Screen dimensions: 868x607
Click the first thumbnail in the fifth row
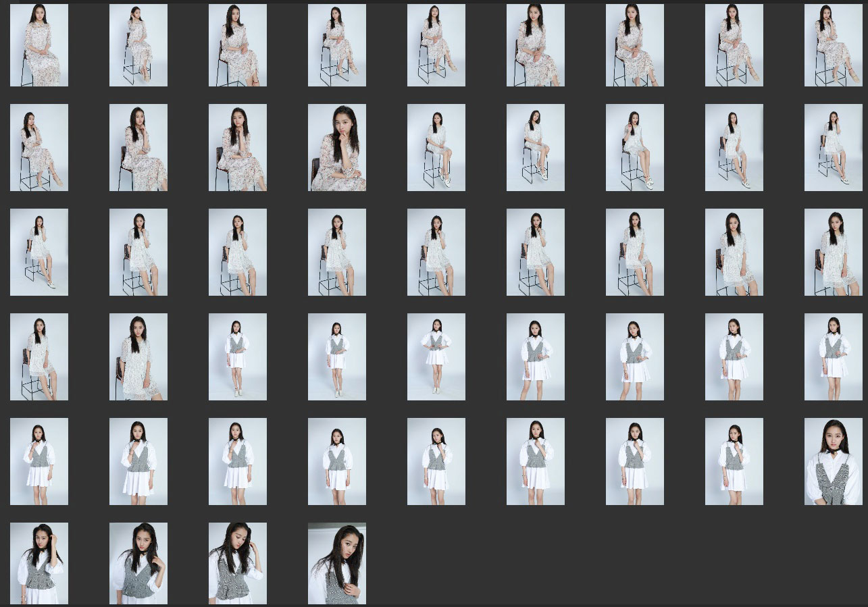pyautogui.click(x=39, y=461)
